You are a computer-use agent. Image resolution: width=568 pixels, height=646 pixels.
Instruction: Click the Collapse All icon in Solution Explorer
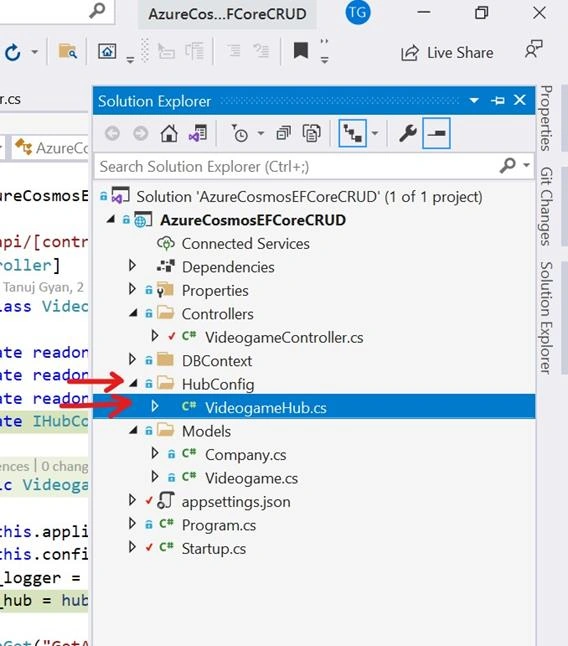click(x=283, y=133)
